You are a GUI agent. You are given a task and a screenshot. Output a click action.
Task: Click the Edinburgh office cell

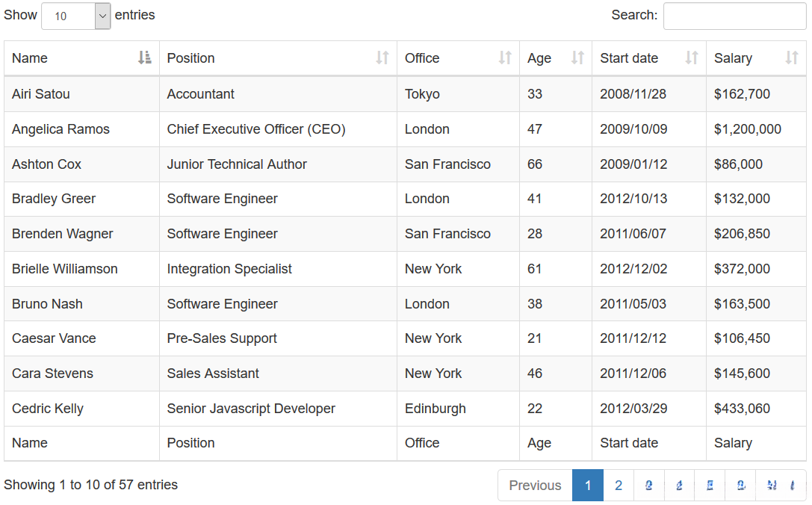point(435,409)
